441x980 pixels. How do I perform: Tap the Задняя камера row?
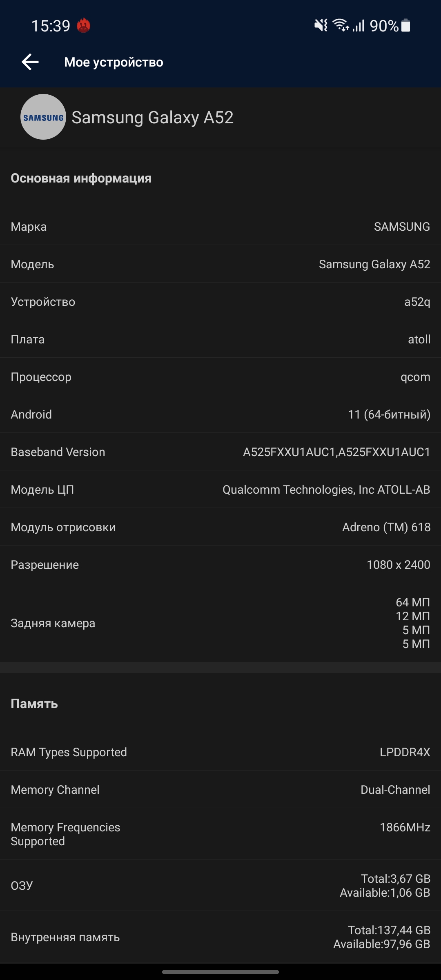[x=220, y=623]
